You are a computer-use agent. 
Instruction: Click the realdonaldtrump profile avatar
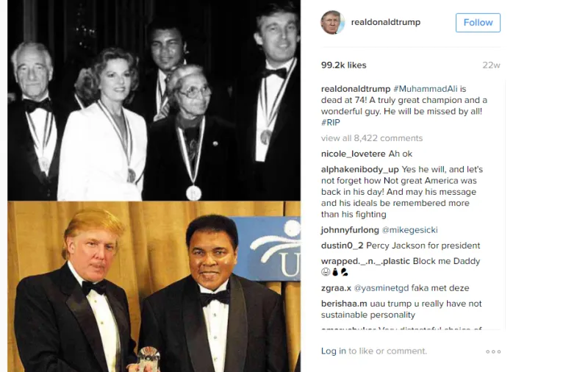332,22
